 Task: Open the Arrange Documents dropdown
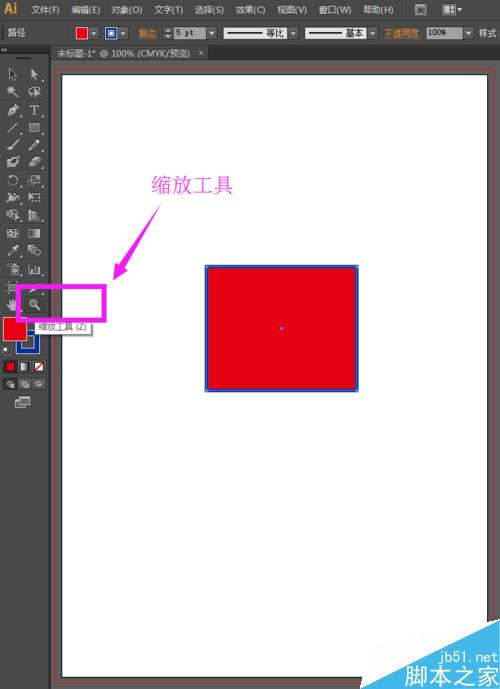(x=452, y=9)
